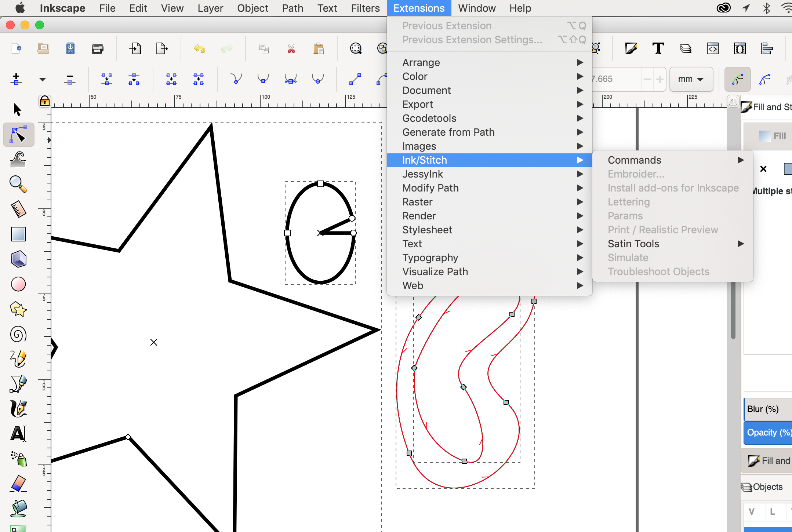Toggle the ruler lock icon
The width and height of the screenshot is (792, 532).
click(x=45, y=101)
